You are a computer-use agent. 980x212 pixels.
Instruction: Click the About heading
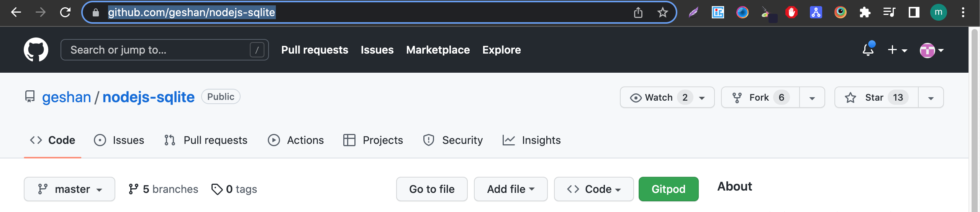(735, 186)
